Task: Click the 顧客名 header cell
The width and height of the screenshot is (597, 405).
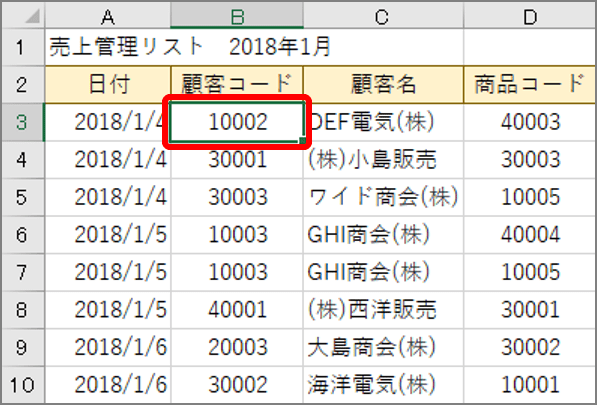Action: coord(383,85)
